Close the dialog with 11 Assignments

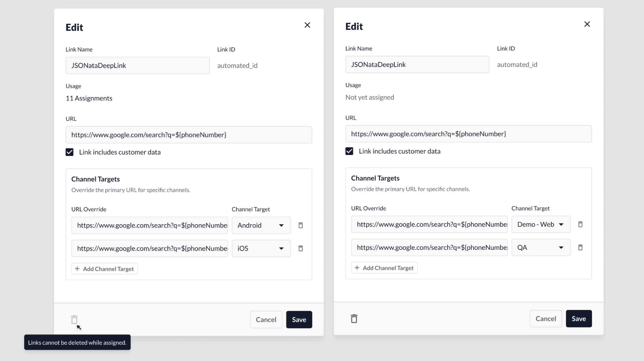click(307, 25)
